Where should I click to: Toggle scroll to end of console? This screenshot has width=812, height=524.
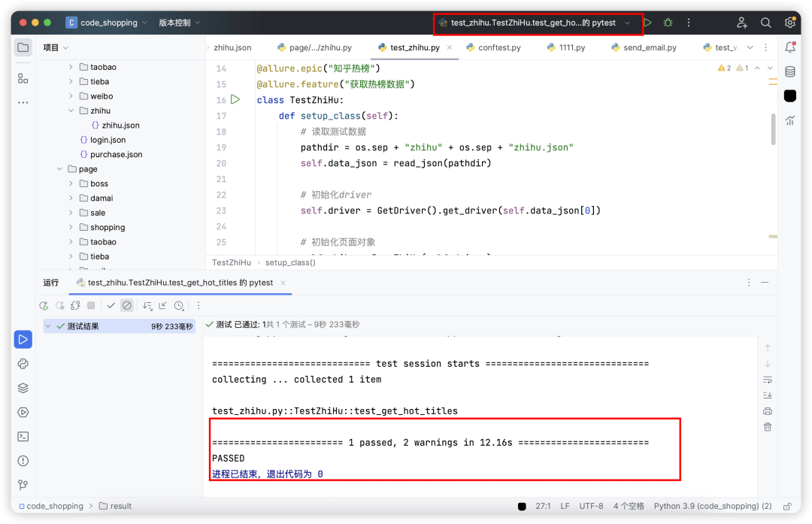[x=768, y=395]
